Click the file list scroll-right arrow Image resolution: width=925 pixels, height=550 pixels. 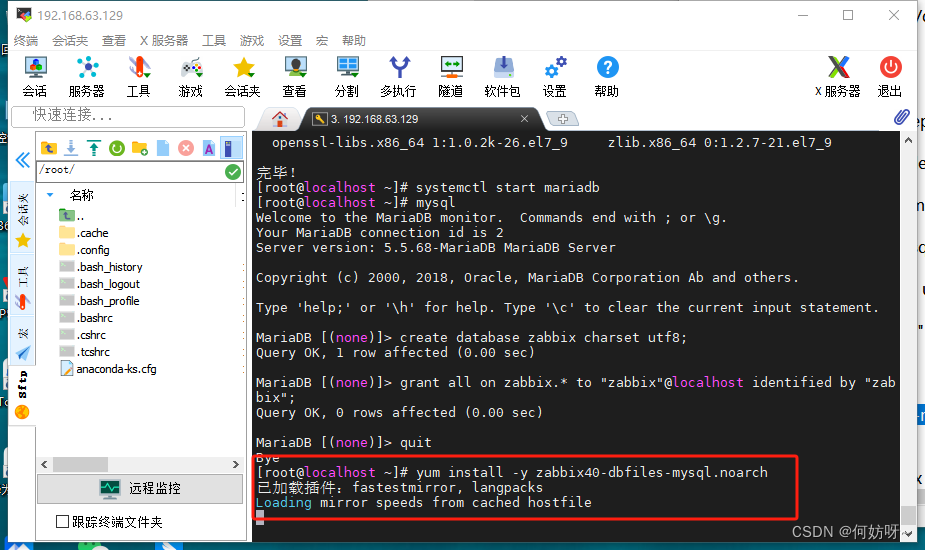[x=235, y=464]
